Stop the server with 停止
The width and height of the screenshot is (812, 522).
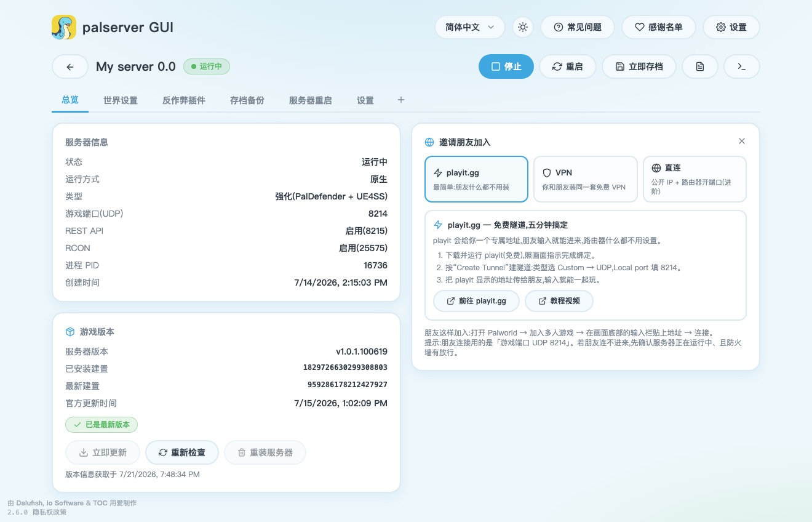(x=506, y=66)
